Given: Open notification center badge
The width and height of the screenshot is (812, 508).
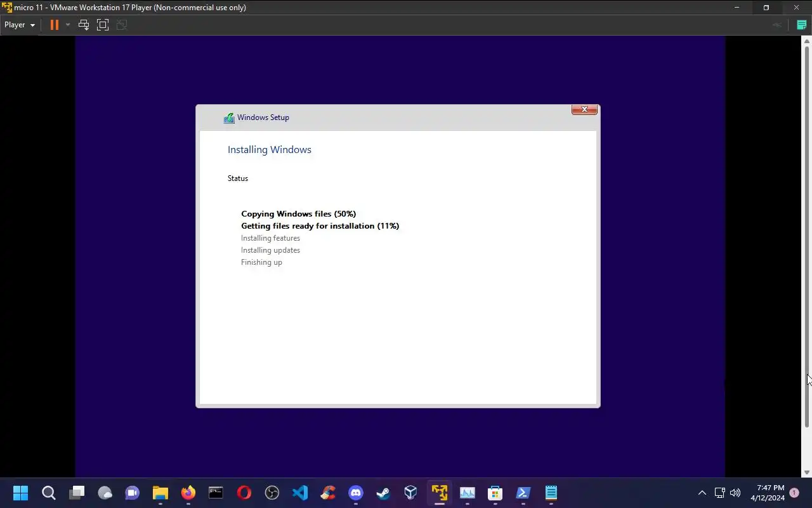Looking at the screenshot, I should pos(794,493).
